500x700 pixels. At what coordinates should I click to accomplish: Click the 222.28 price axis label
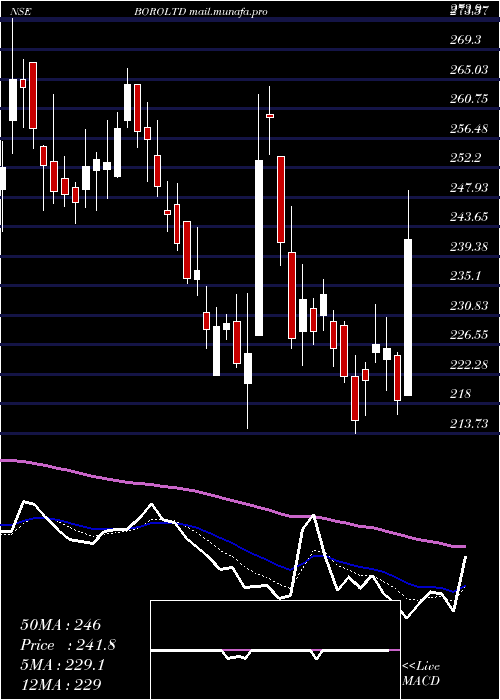(469, 364)
